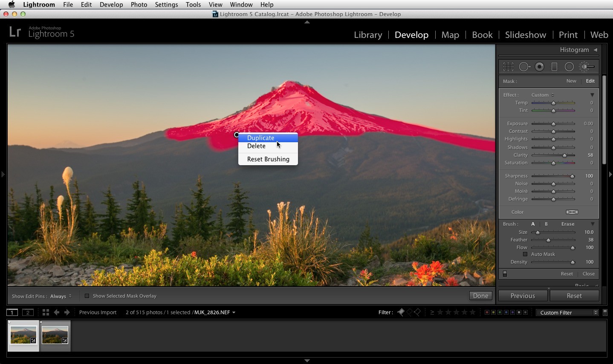Select the first filmstrip thumbnail
Screen dimensions: 613x364
pyautogui.click(x=23, y=335)
